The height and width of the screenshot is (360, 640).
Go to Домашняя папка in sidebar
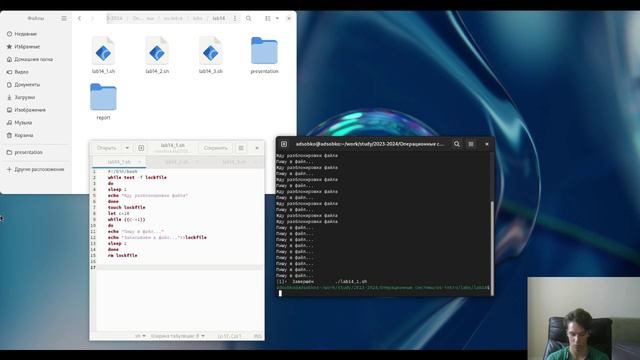[x=33, y=59]
